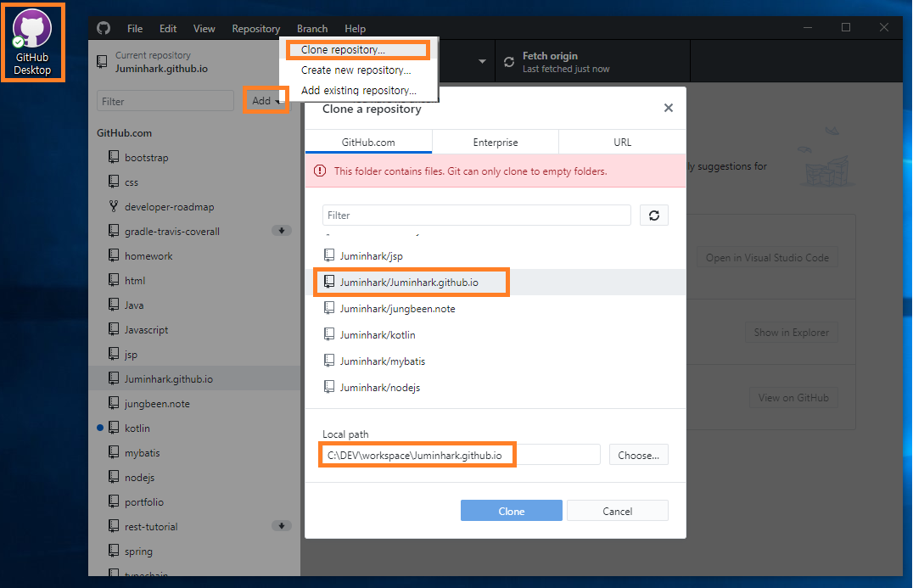Click Fetch origin button in toolbar
Viewport: 913px width, 588px height.
point(593,62)
